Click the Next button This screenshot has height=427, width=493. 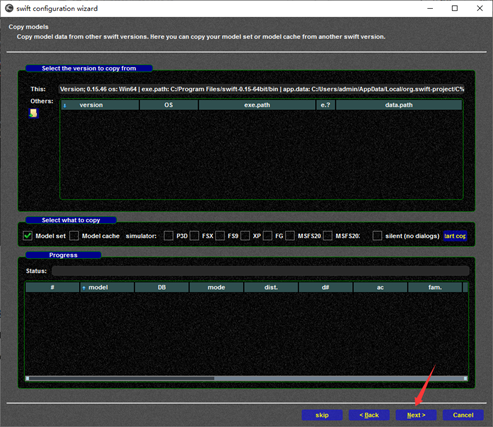(x=416, y=415)
